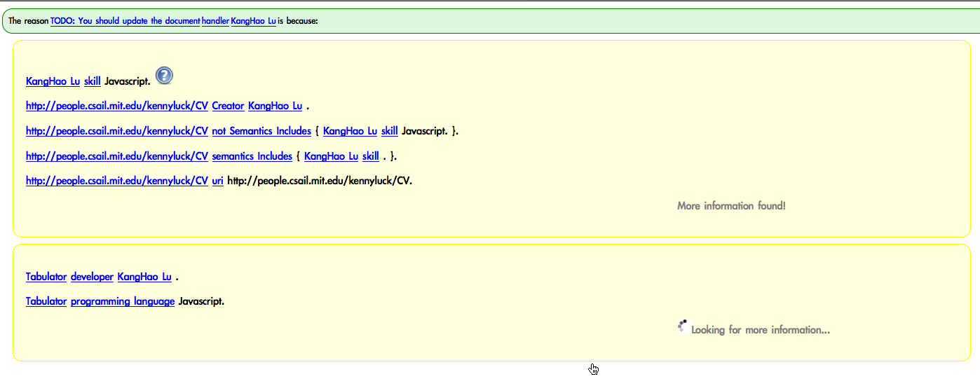Viewport: 980px width, 386px height.
Task: Open the Tabulator link beside 'programming language'
Action: click(46, 301)
